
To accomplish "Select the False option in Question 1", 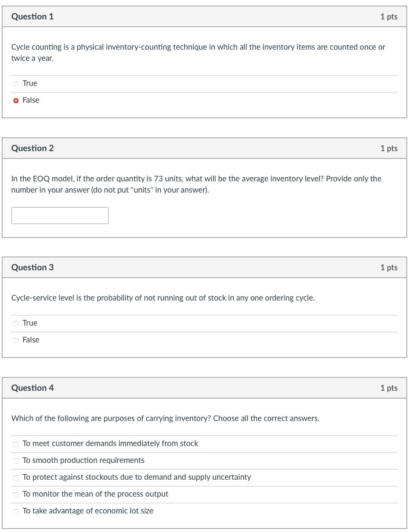I will pyautogui.click(x=16, y=100).
